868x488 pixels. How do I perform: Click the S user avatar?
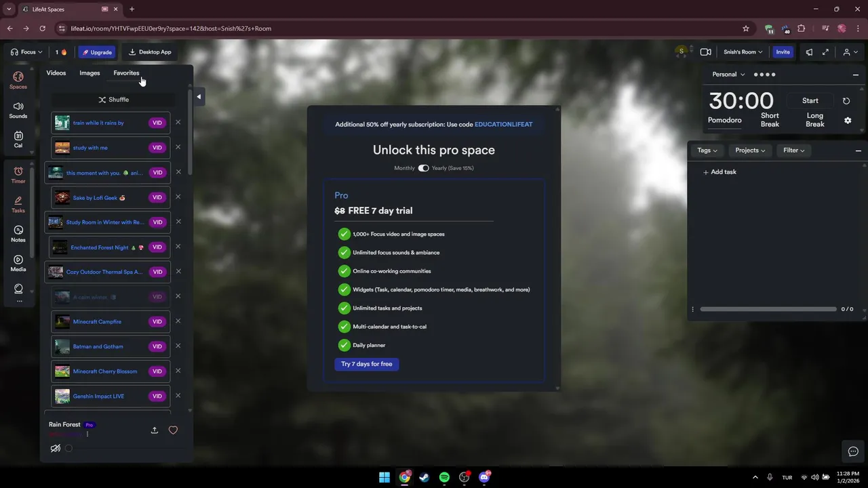coord(682,52)
